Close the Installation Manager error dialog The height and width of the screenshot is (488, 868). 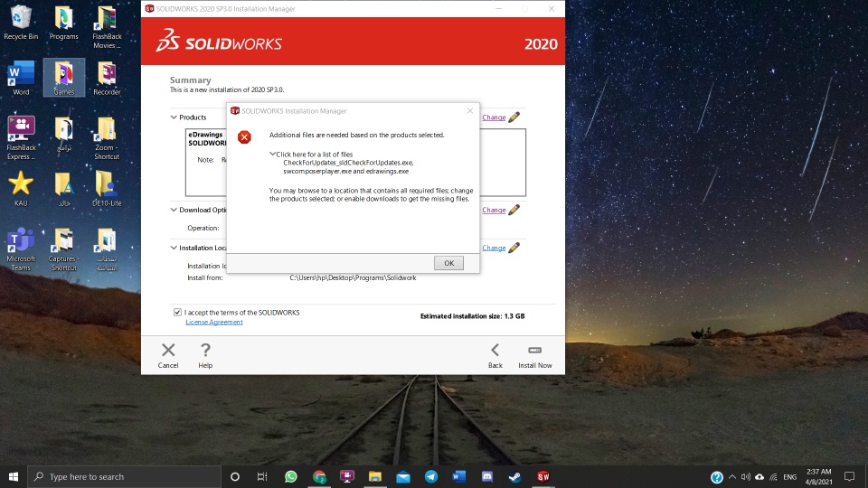[x=470, y=110]
